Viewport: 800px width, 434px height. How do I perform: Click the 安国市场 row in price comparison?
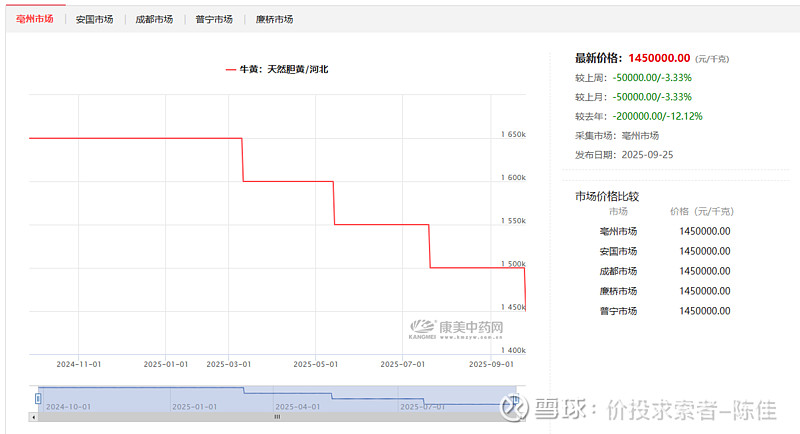[665, 251]
